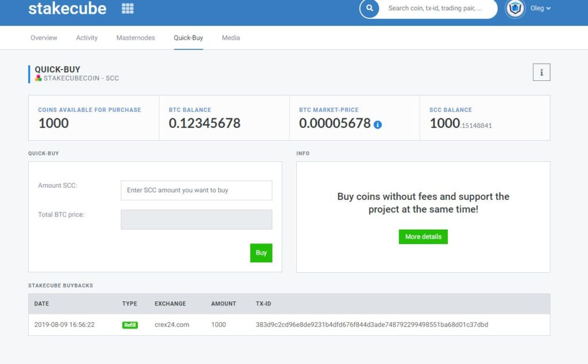Open the apps grid icon beside stakecube logo

click(127, 8)
